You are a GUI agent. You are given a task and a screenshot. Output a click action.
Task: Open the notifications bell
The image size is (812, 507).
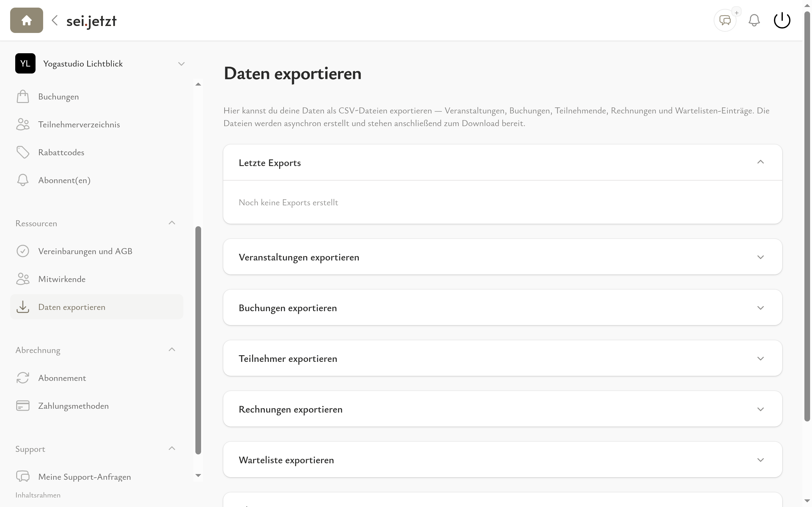tap(754, 21)
